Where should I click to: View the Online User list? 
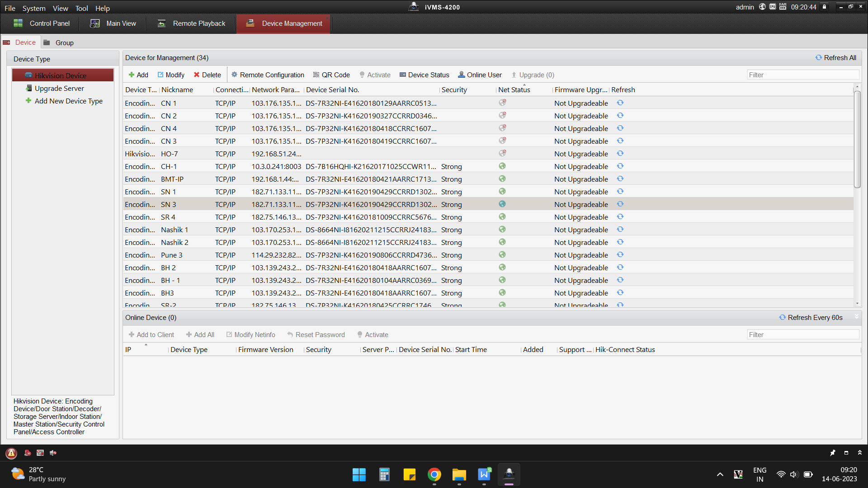tap(480, 75)
